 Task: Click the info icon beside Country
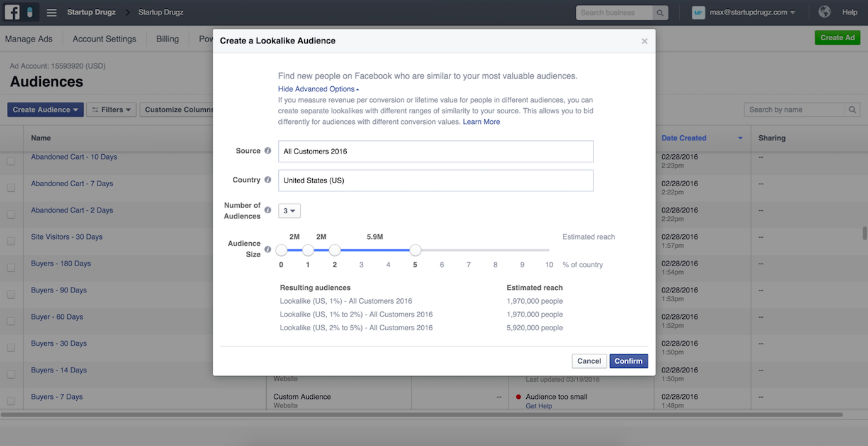coord(268,180)
